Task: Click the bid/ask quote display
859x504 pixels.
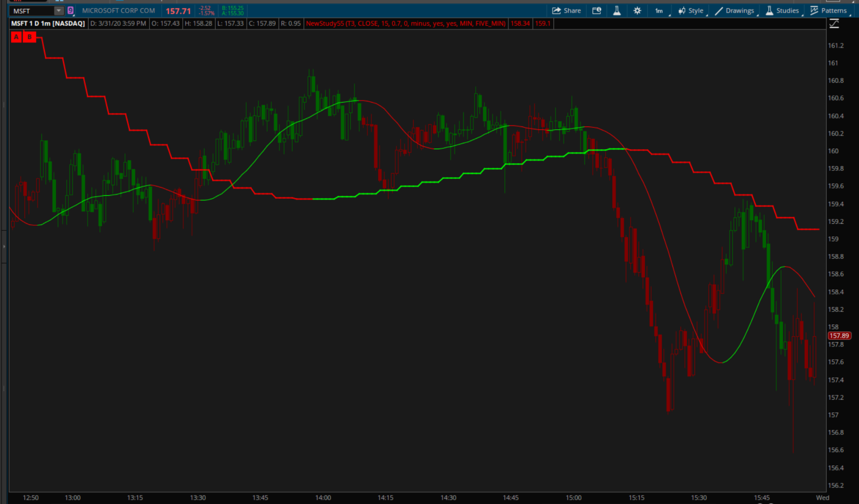Action: pyautogui.click(x=232, y=10)
